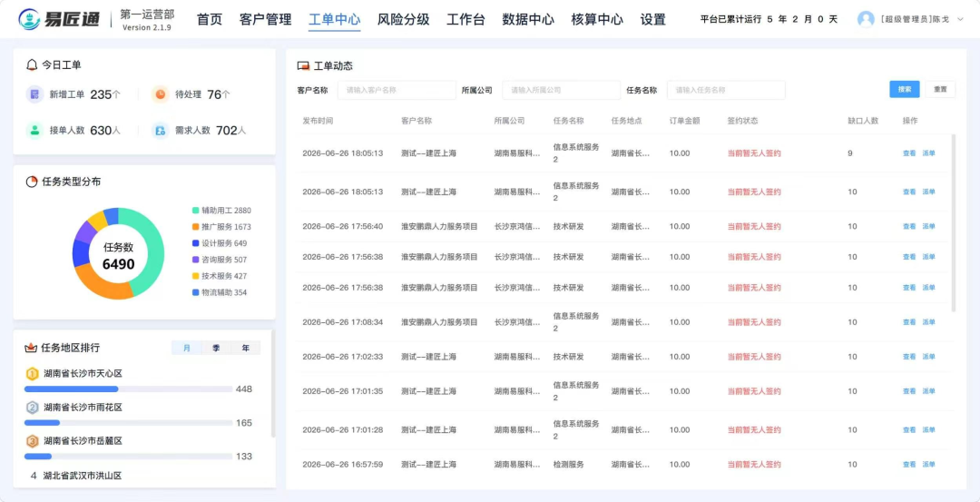Click the order table vertical scrollbar
980x502 pixels.
(x=953, y=222)
